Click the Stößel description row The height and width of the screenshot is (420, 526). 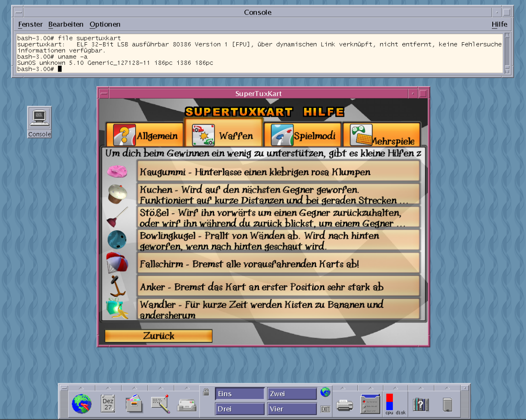click(x=278, y=217)
